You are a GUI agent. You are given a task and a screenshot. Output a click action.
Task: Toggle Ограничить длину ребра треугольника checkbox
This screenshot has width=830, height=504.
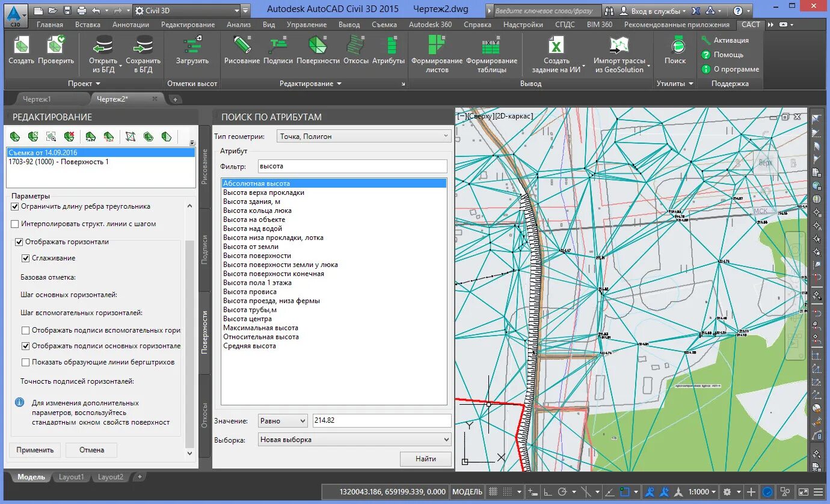click(x=15, y=206)
